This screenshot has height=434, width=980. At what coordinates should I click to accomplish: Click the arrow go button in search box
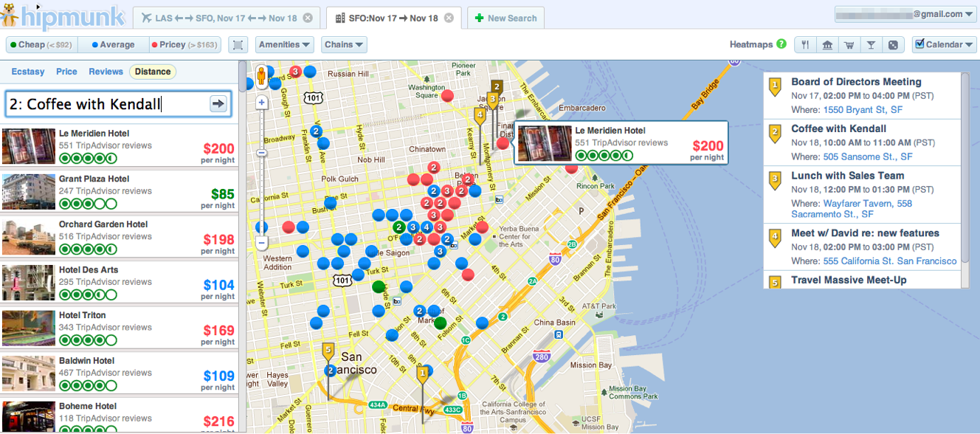tap(218, 104)
